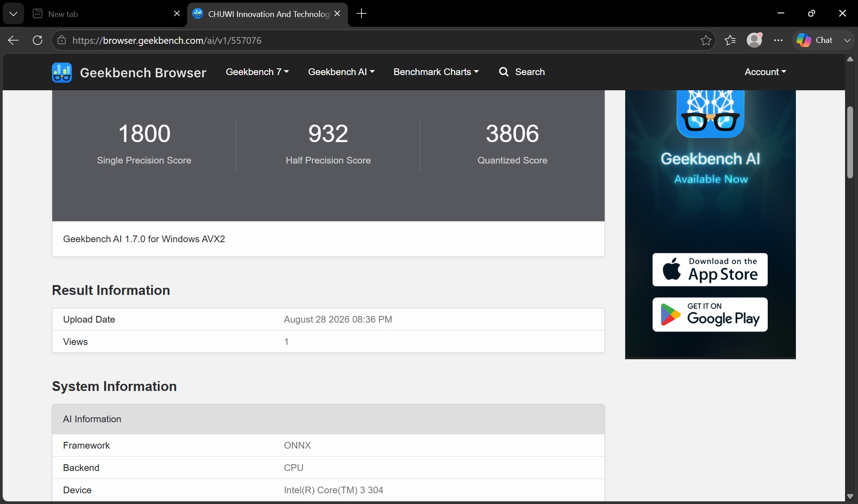Select the CHUWI Innovation And Technology tab
The width and height of the screenshot is (858, 504).
point(267,14)
